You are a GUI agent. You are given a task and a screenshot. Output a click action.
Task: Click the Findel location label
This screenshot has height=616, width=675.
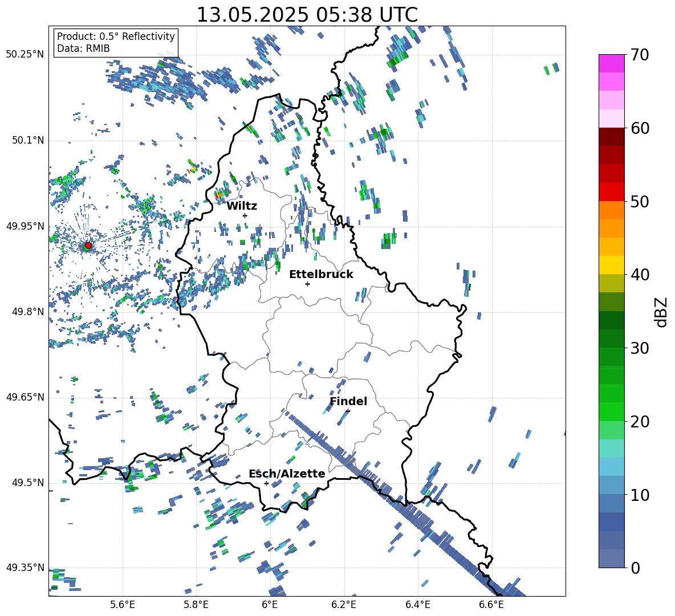(x=348, y=401)
